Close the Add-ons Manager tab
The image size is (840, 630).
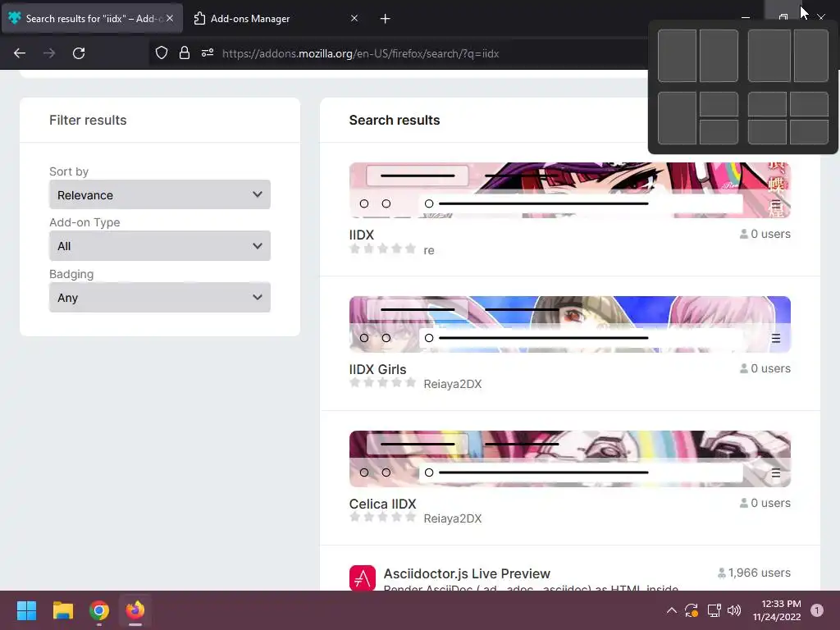click(354, 18)
